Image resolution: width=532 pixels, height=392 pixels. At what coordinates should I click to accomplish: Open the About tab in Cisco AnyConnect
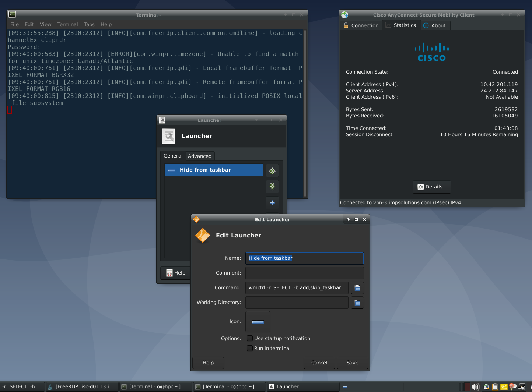435,25
